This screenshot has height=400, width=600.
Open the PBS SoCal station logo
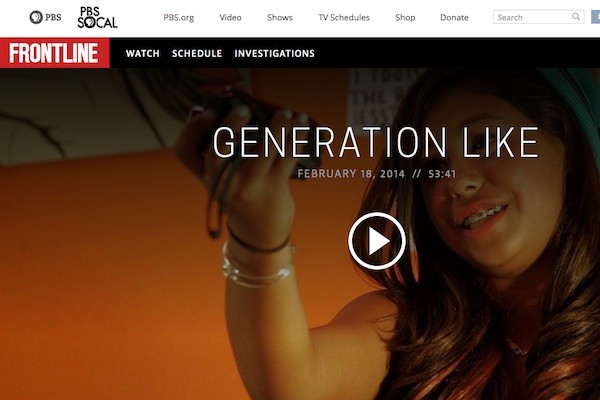pyautogui.click(x=97, y=18)
